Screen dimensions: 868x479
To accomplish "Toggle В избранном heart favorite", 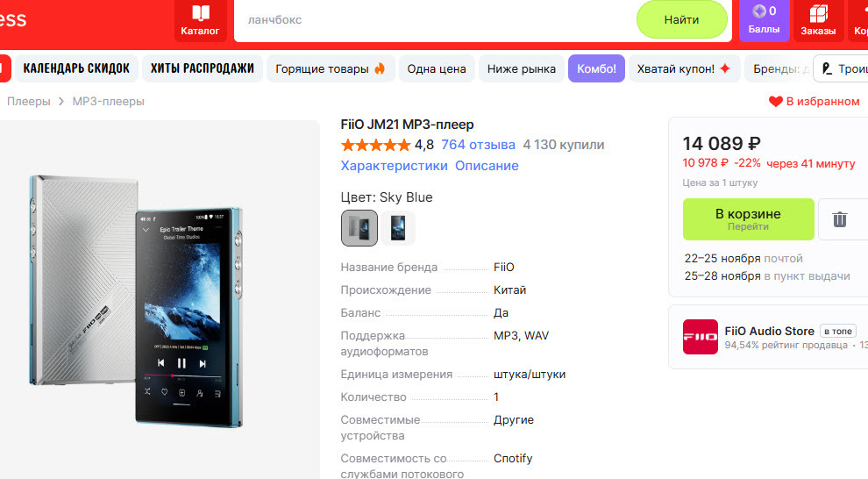I will click(776, 102).
